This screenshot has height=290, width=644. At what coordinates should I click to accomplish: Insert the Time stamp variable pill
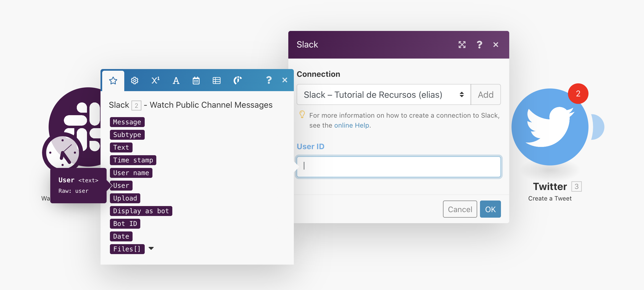pyautogui.click(x=133, y=160)
